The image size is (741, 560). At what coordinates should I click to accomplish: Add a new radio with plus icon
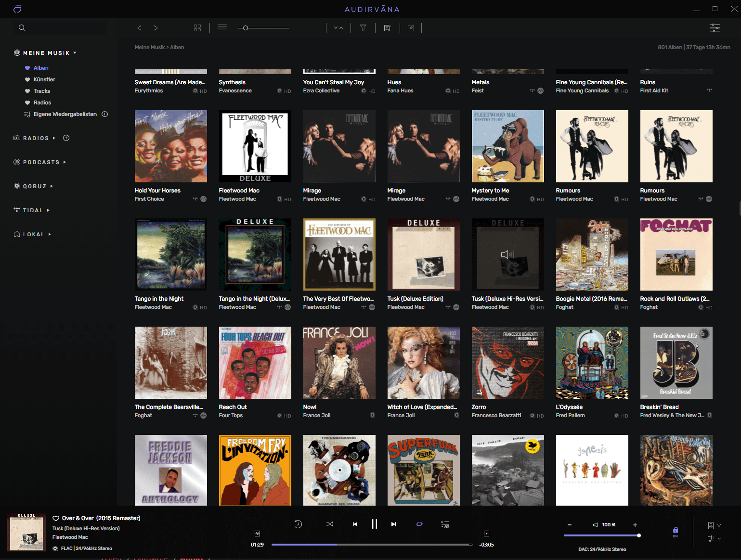pyautogui.click(x=66, y=138)
